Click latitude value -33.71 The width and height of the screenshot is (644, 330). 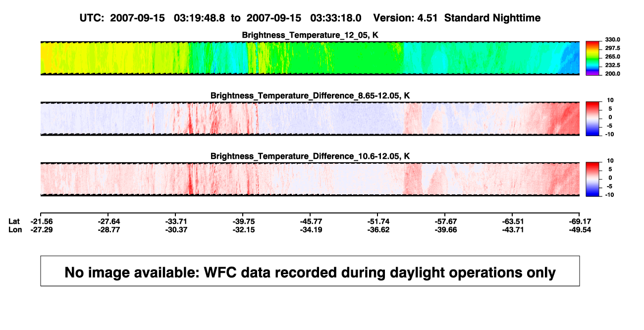(x=177, y=221)
